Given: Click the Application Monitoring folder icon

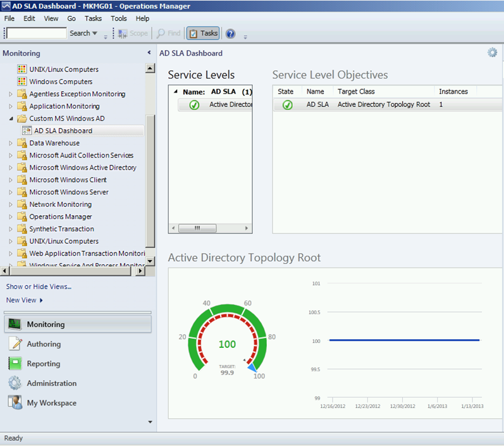Looking at the screenshot, I should [x=22, y=106].
